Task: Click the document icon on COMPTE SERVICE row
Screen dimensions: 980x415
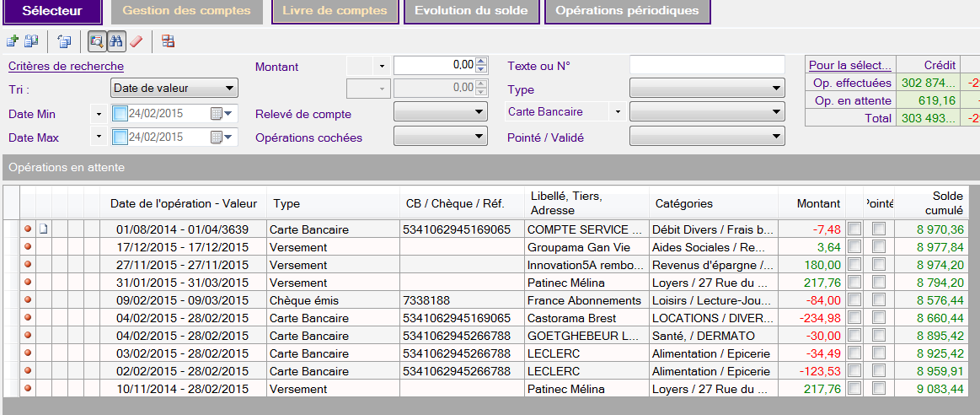Action: point(45,229)
